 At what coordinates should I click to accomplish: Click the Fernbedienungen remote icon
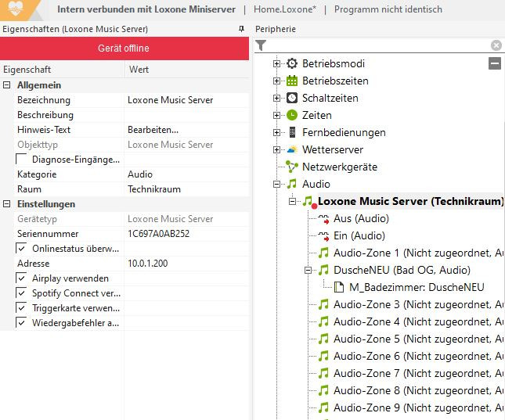(x=292, y=132)
